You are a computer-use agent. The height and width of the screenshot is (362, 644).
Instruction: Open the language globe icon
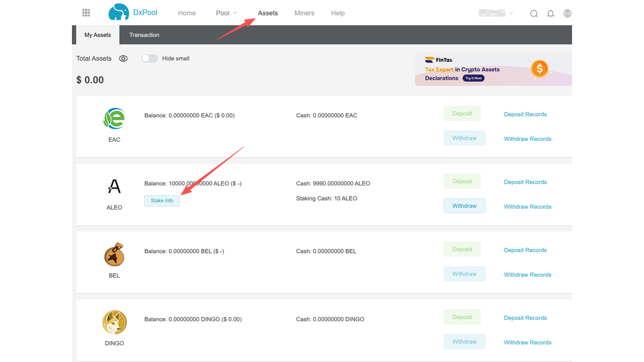568,14
